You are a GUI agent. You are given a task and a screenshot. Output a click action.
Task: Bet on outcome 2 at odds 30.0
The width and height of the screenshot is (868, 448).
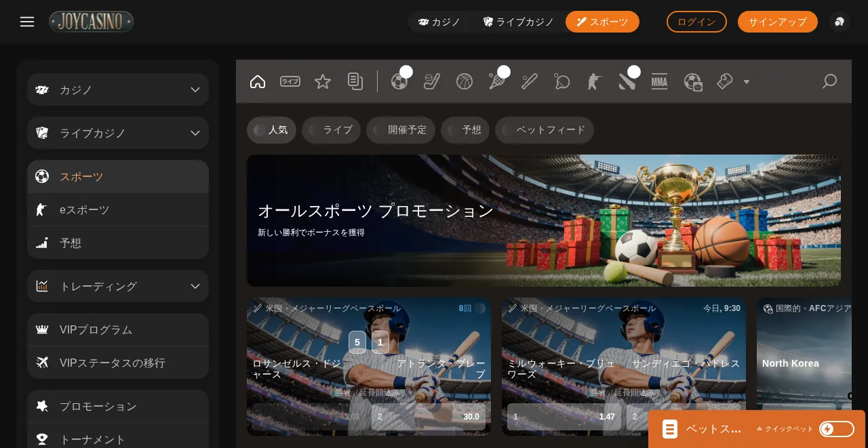pyautogui.click(x=429, y=417)
